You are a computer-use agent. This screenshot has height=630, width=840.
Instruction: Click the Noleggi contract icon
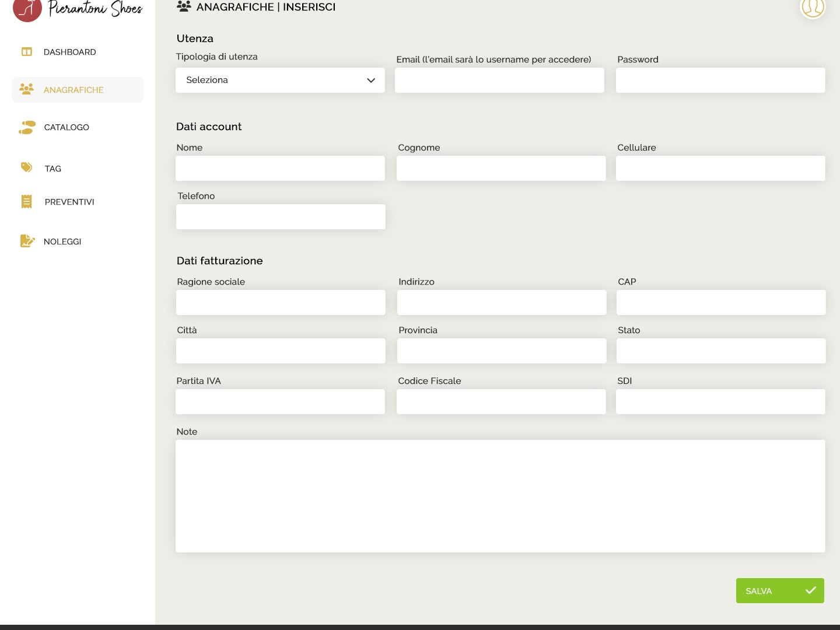point(27,241)
